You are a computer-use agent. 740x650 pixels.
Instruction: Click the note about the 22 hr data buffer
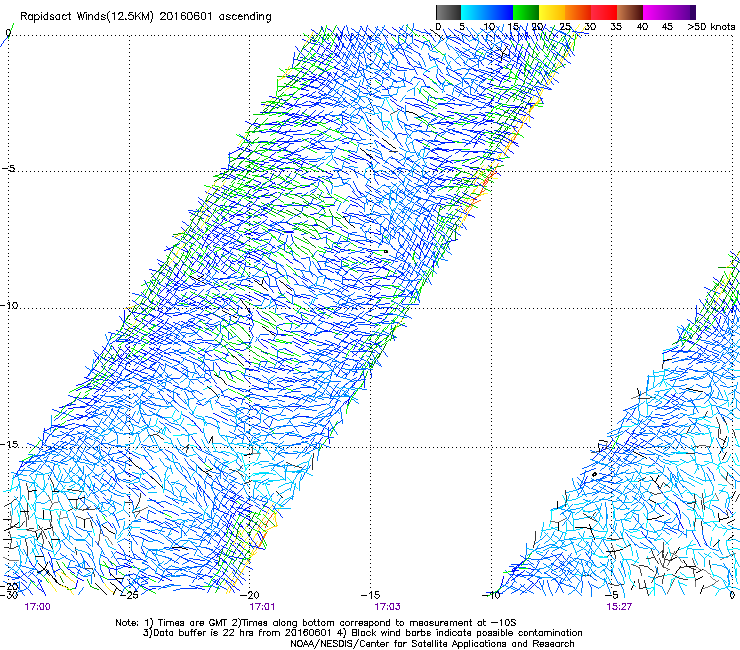(x=362, y=633)
